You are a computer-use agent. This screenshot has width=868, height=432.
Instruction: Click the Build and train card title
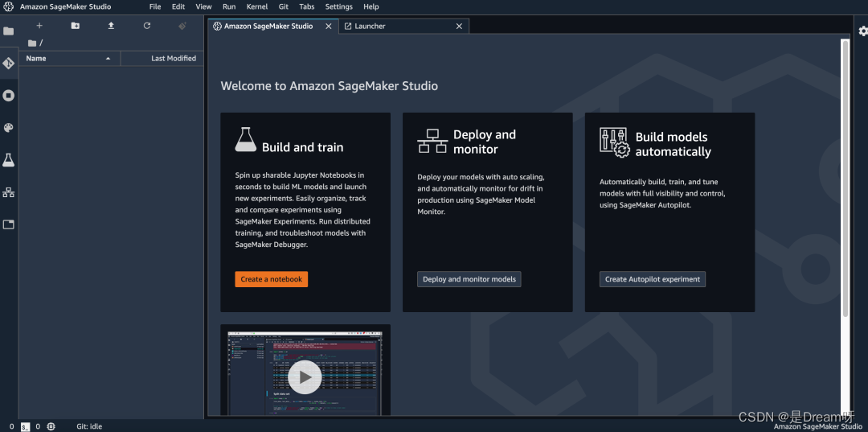coord(302,147)
